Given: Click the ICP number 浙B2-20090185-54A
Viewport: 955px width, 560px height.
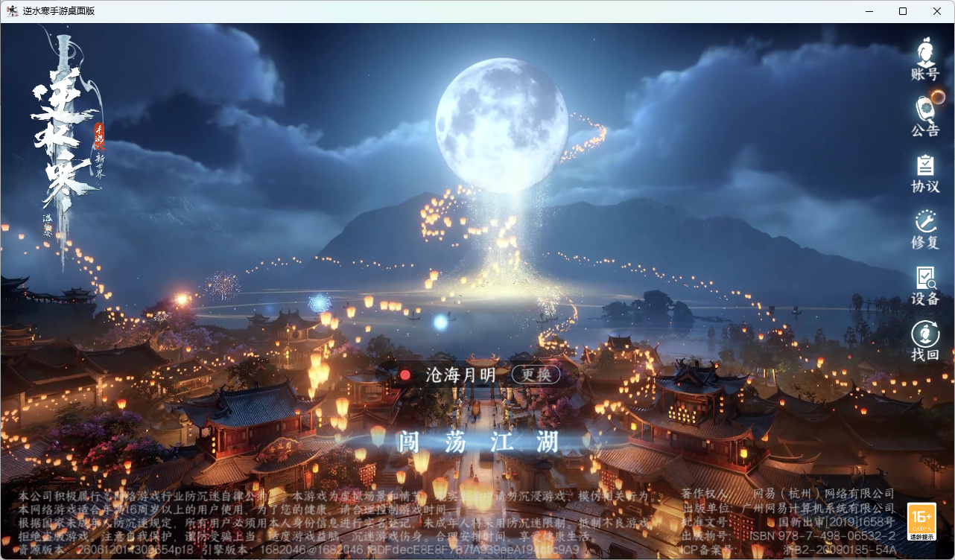Looking at the screenshot, I should [840, 550].
